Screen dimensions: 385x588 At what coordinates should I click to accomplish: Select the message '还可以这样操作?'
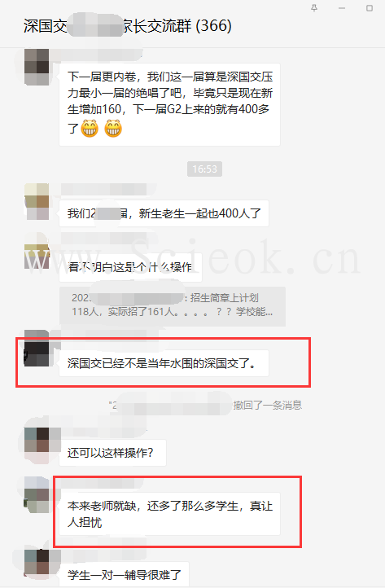click(112, 453)
